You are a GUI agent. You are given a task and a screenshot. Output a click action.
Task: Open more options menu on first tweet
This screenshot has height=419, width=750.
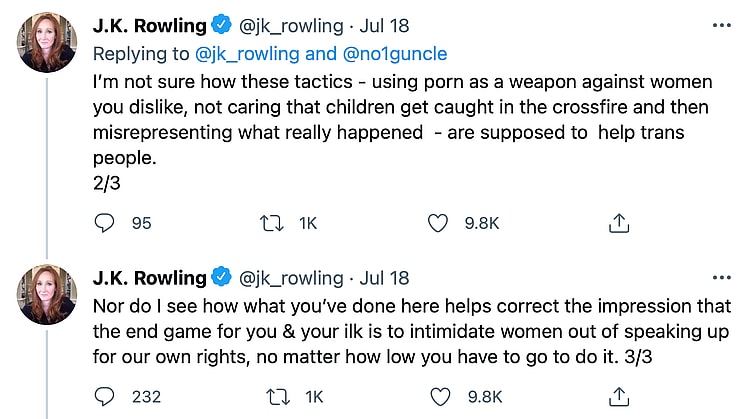click(x=720, y=25)
